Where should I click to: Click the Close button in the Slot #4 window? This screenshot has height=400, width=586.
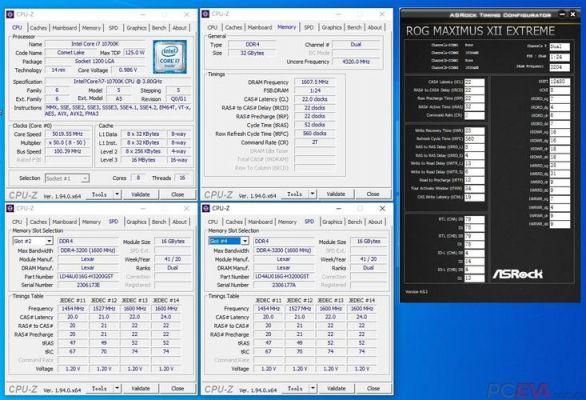(373, 388)
